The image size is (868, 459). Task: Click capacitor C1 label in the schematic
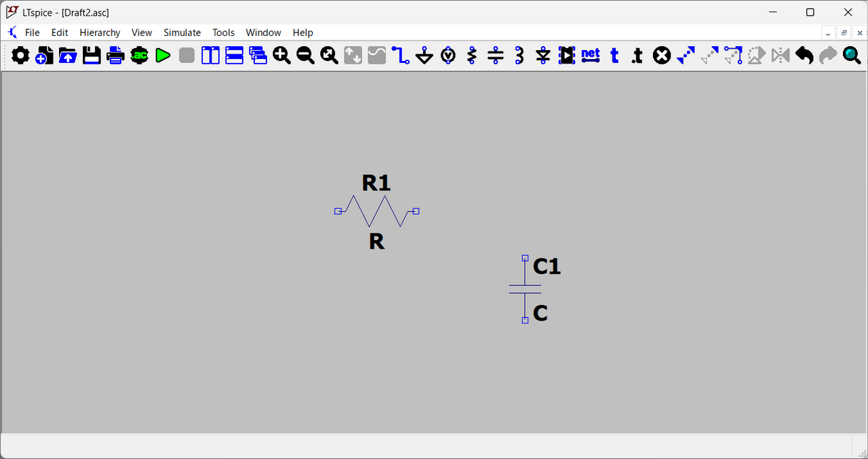click(x=547, y=266)
